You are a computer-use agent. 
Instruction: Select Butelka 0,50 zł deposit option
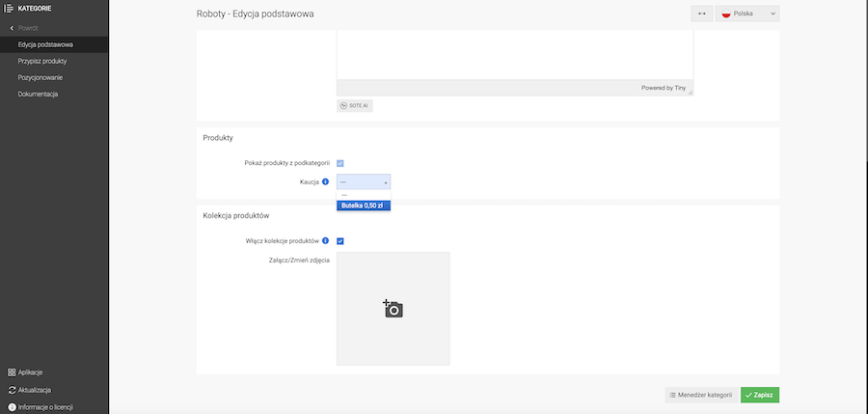pyautogui.click(x=364, y=205)
